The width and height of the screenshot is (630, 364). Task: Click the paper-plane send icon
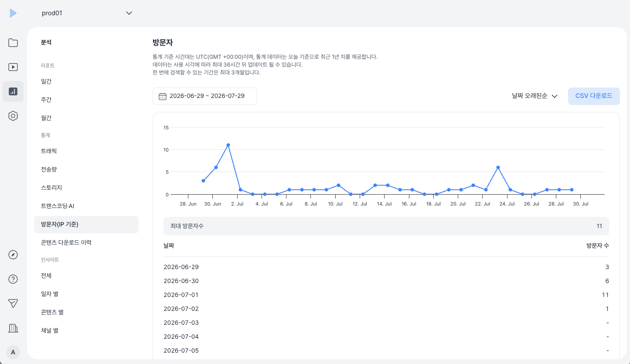pos(13,304)
